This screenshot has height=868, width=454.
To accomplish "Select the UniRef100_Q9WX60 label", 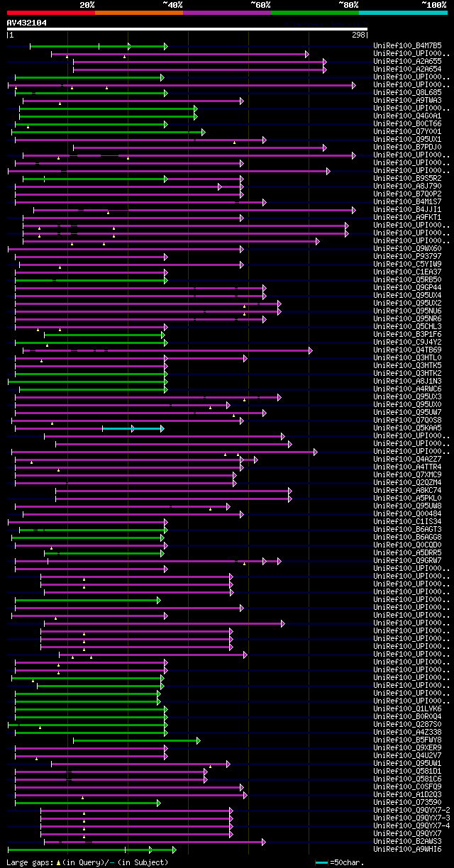I will point(407,249).
